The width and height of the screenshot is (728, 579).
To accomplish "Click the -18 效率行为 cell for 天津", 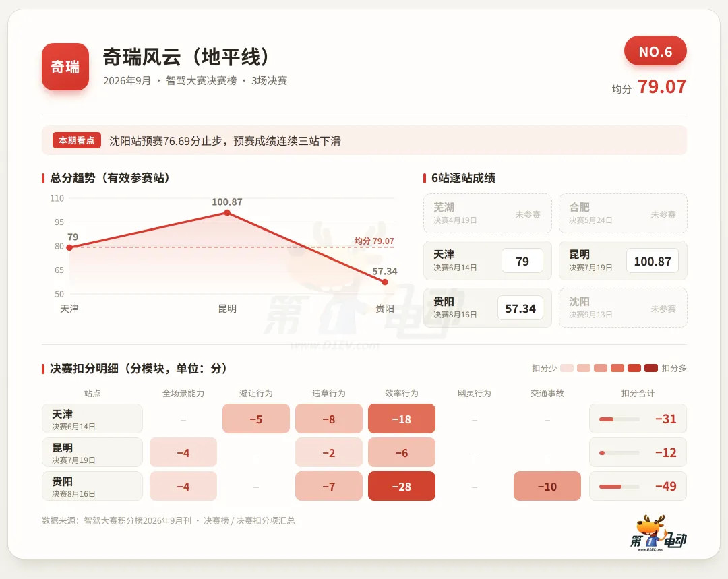I will [x=402, y=419].
